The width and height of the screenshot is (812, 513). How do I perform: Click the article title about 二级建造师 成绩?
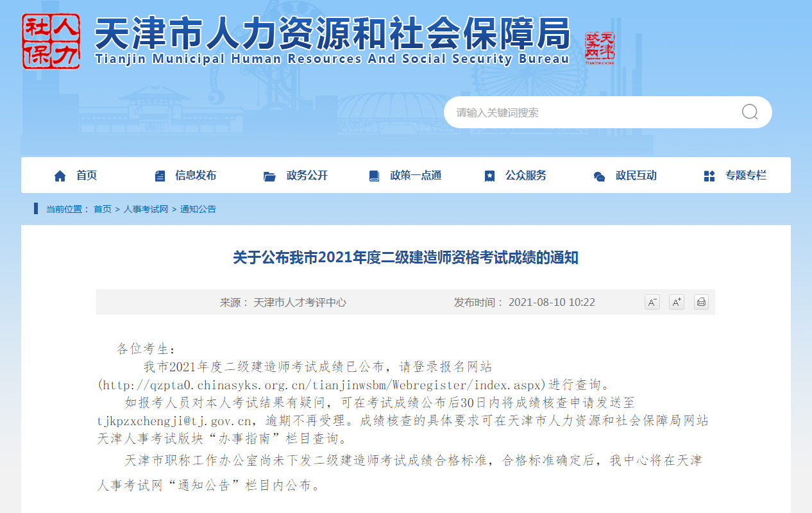point(405,258)
